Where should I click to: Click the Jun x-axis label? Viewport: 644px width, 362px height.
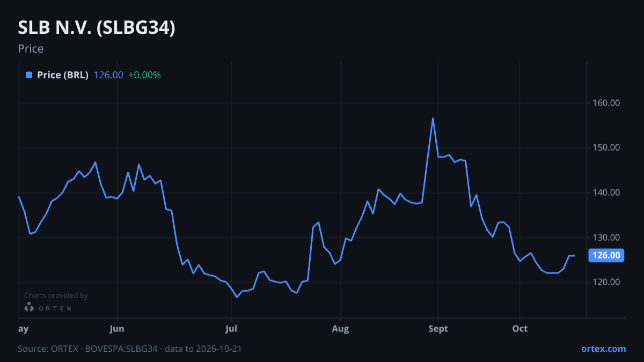pos(116,328)
